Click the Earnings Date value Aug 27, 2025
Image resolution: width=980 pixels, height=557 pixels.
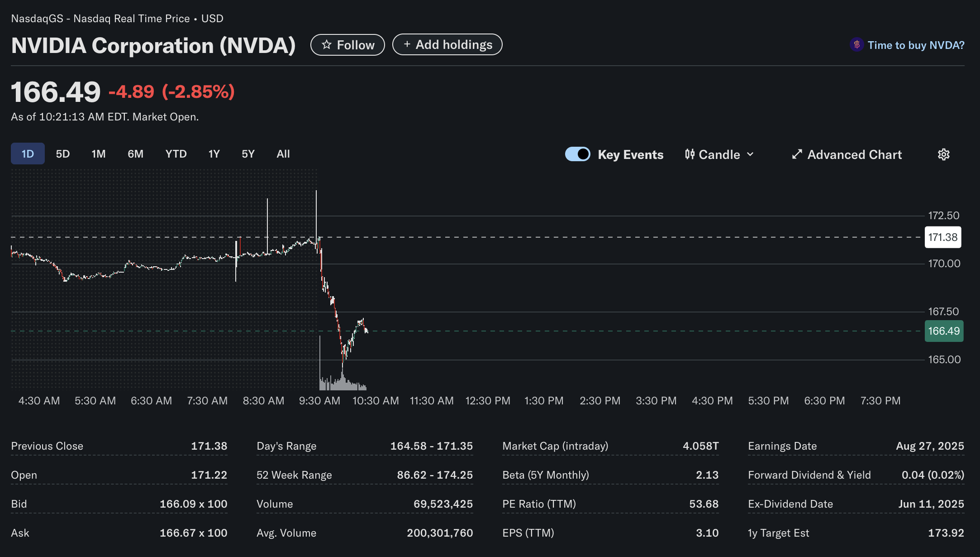pos(930,446)
